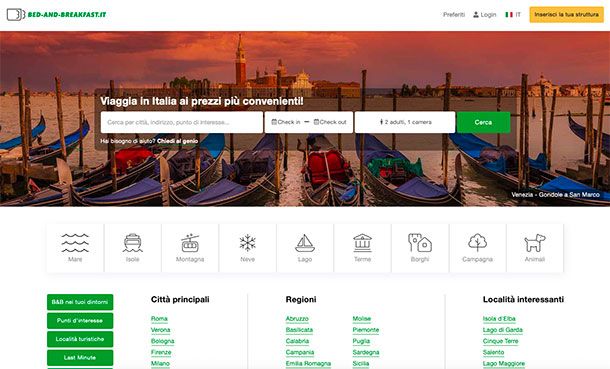
Task: Open the Bologna city link
Action: click(163, 341)
